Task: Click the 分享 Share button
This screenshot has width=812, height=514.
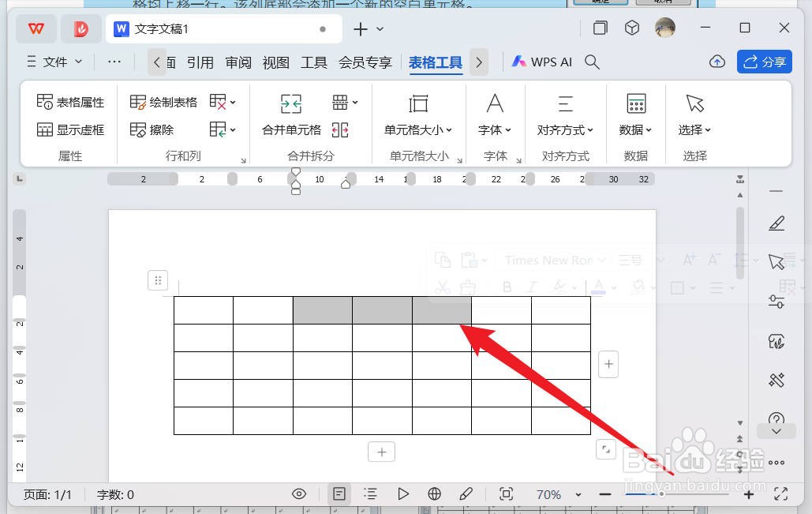Action: point(764,61)
